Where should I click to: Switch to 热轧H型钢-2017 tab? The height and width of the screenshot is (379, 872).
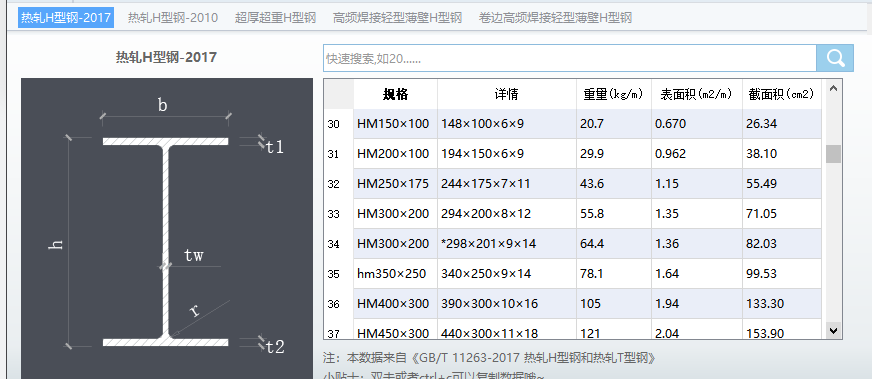(66, 18)
